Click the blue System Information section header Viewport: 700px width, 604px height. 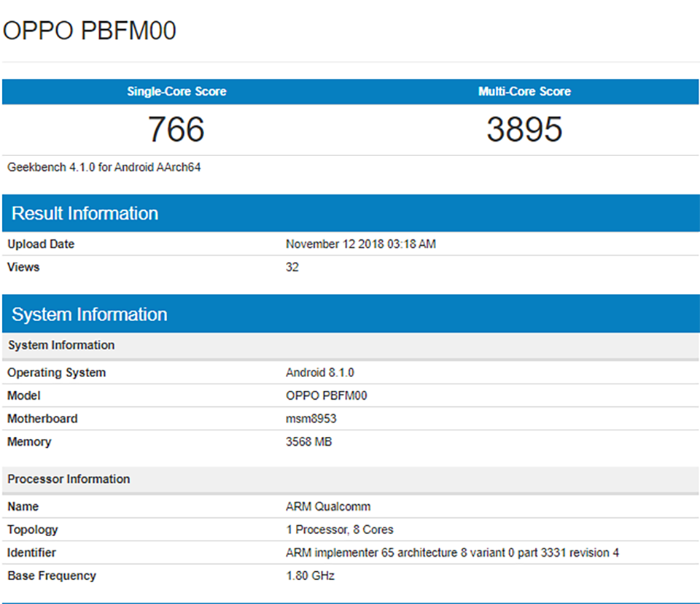click(351, 314)
